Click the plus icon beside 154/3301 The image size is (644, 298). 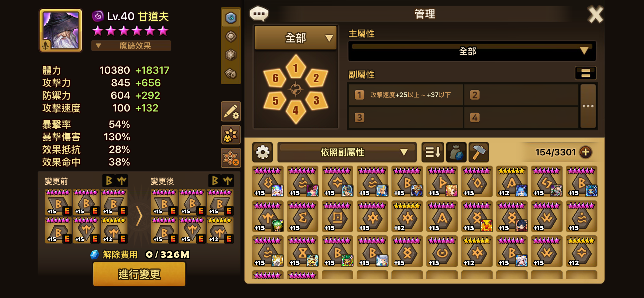pos(586,152)
